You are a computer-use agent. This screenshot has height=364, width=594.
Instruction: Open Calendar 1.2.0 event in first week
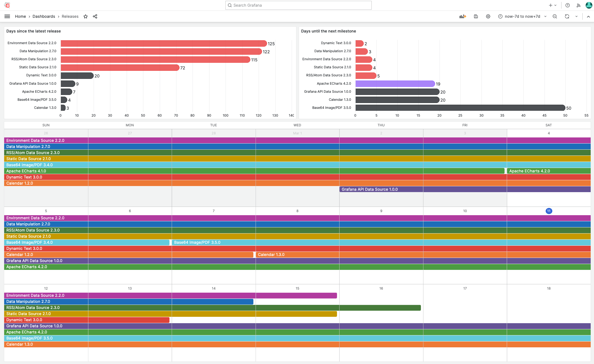coord(297,183)
